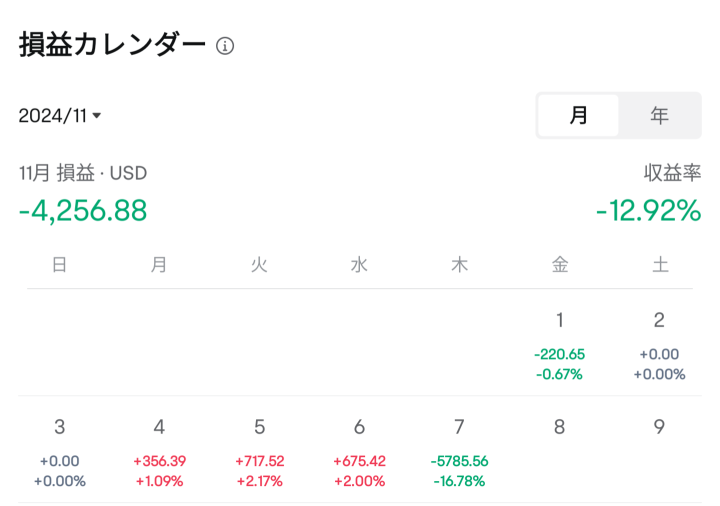Open the 2024/11 month dropdown
The width and height of the screenshot is (720, 506).
click(60, 116)
